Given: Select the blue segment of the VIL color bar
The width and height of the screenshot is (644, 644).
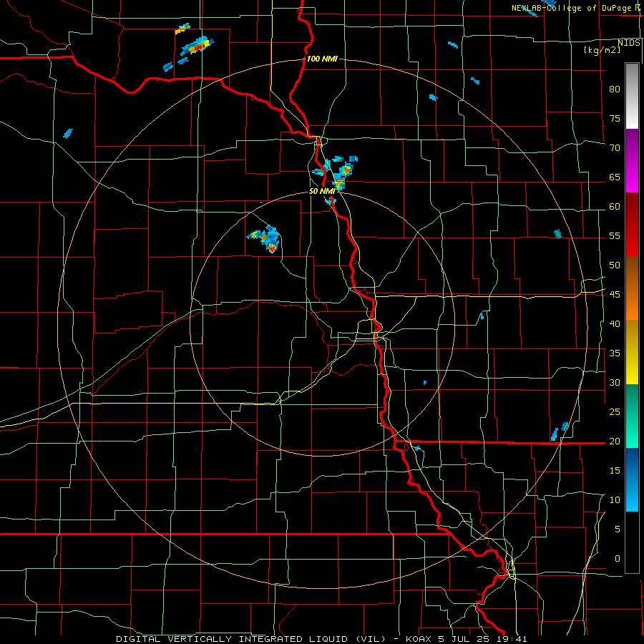Looking at the screenshot, I should coord(632,479).
